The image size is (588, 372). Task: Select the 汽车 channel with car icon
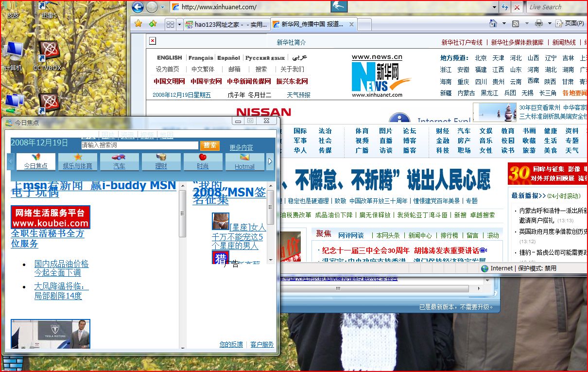(119, 161)
